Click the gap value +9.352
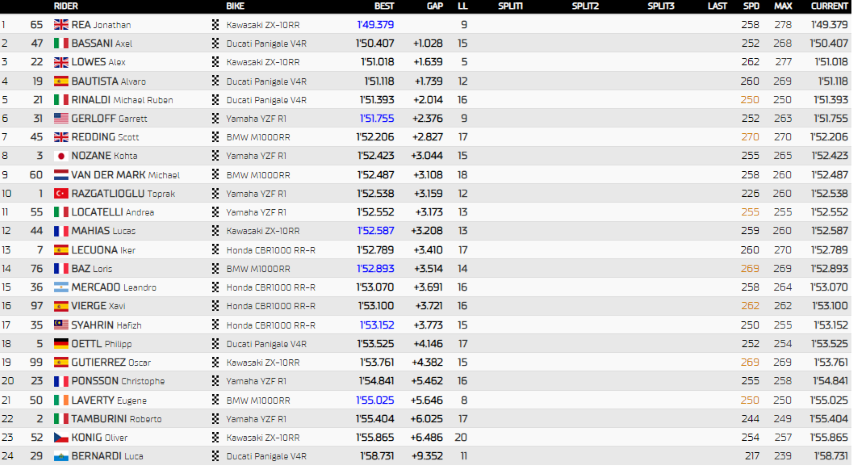This screenshot has width=854, height=466. [428, 456]
